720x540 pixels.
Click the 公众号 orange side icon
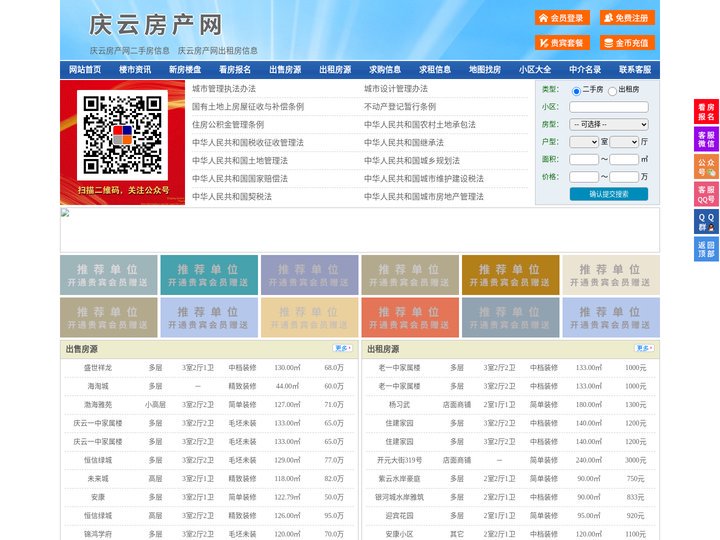706,167
